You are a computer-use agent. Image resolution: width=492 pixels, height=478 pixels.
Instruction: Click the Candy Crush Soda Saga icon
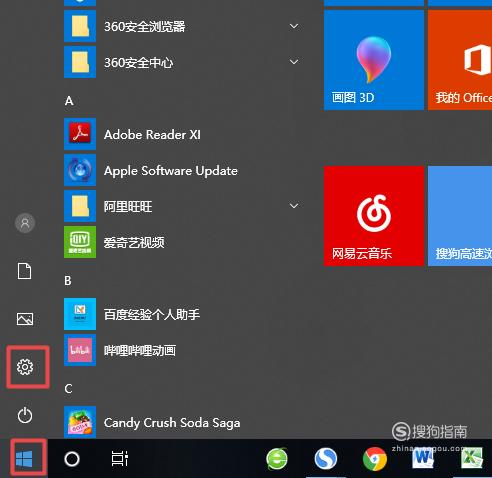coord(80,422)
